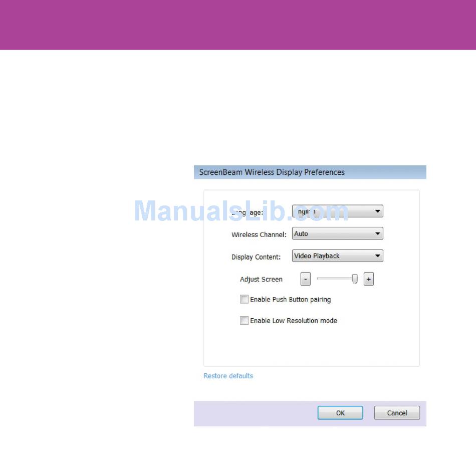Enable Push Button pairing checkbox
This screenshot has width=476, height=476.
tap(244, 299)
